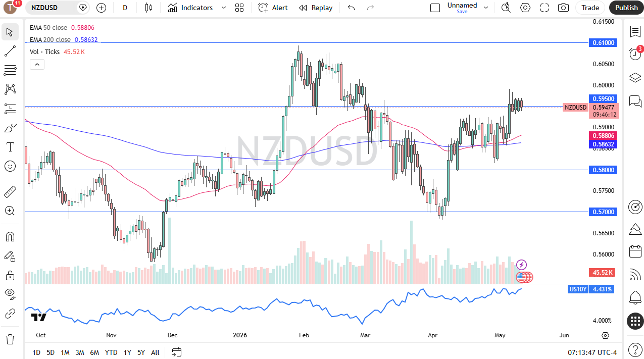Toggle lock all drawings
This screenshot has height=359, width=644.
pos(10,275)
